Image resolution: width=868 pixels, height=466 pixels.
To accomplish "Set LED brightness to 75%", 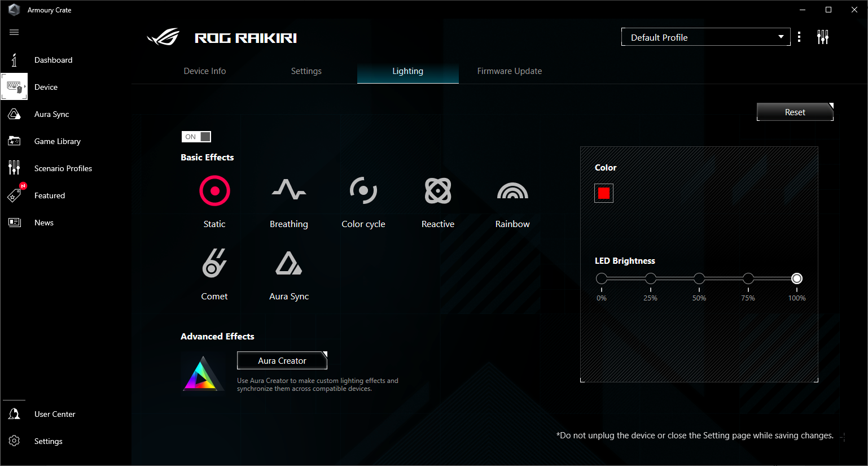I will [748, 278].
